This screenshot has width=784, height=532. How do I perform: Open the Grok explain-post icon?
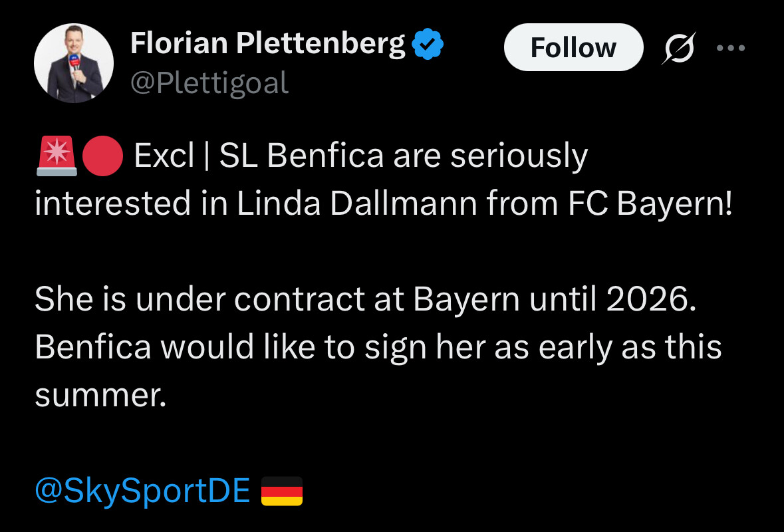(679, 48)
